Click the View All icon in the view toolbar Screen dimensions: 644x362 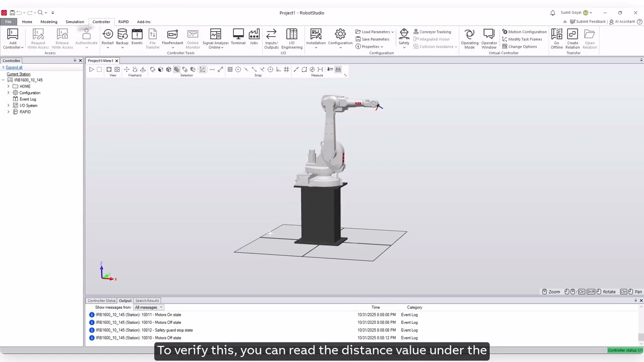pyautogui.click(x=109, y=69)
